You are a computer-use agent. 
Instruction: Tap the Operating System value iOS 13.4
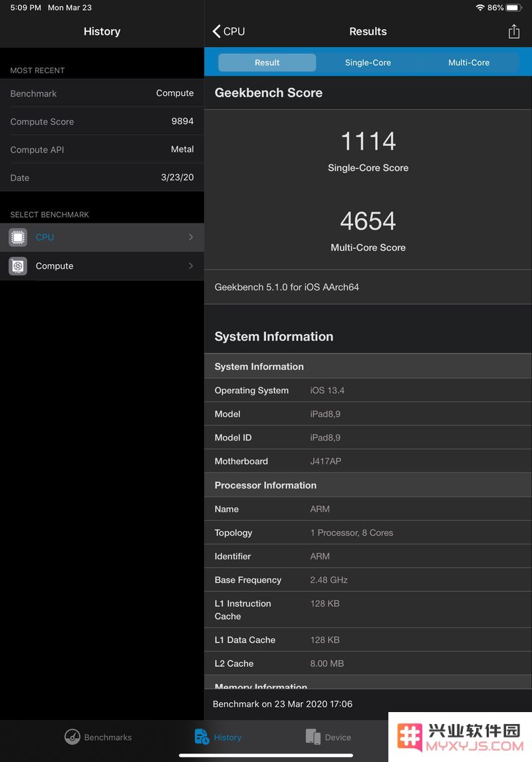327,390
